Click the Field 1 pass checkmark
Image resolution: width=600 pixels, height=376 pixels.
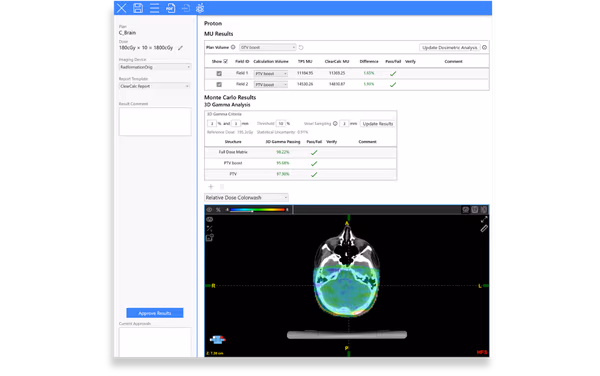[x=393, y=73]
